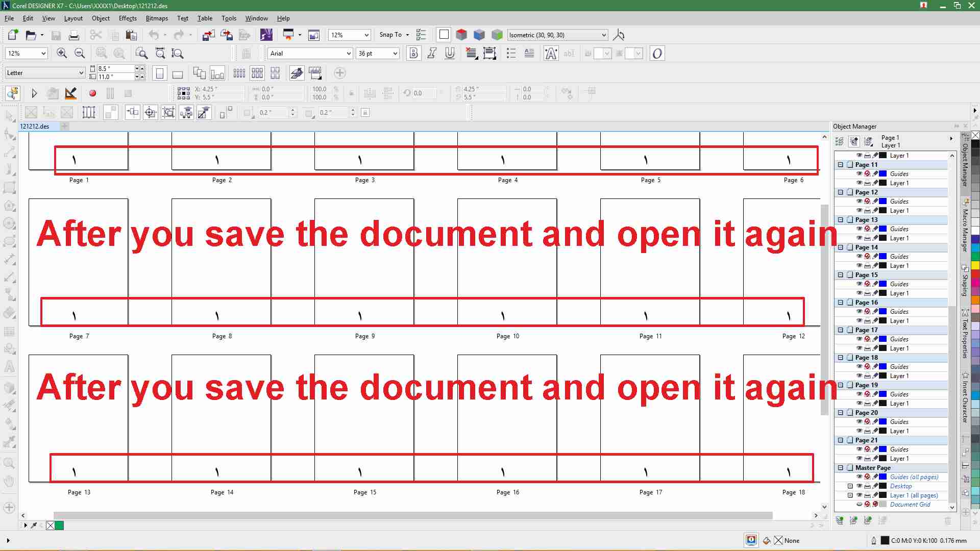Image resolution: width=980 pixels, height=551 pixels.
Task: Click the no-color X swatch atop palette
Action: tap(975, 135)
